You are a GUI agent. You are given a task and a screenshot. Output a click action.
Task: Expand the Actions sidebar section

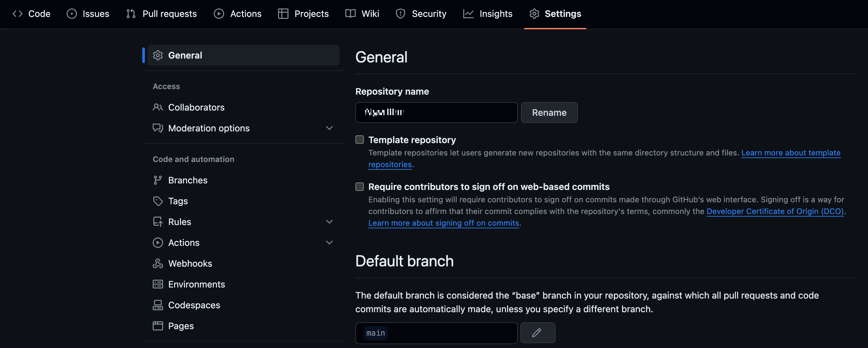click(x=329, y=243)
